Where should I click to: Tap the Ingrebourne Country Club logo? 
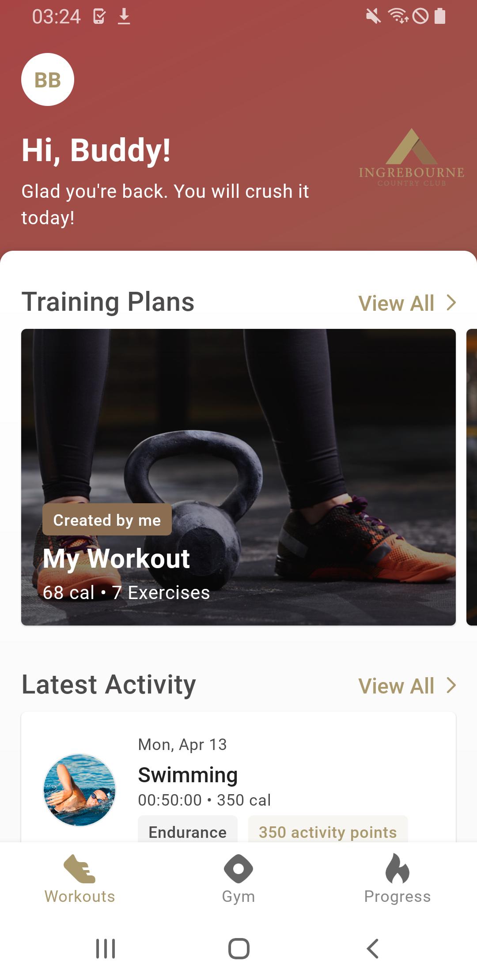411,158
